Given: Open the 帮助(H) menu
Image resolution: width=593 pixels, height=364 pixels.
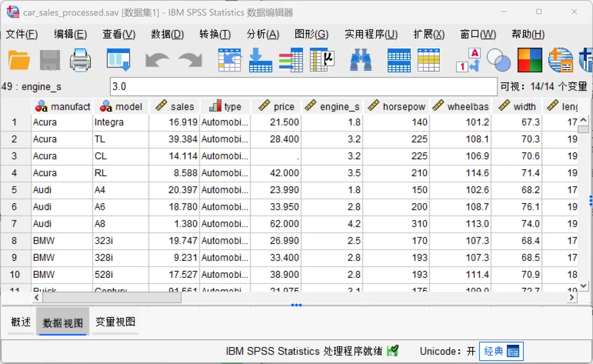Looking at the screenshot, I should click(528, 35).
